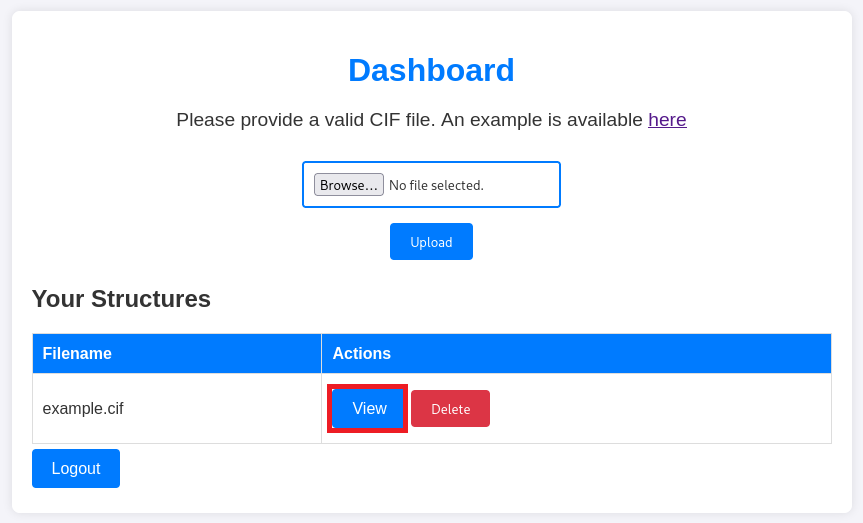The height and width of the screenshot is (523, 863).
Task: Select the example.cif filename cell
Action: (83, 409)
